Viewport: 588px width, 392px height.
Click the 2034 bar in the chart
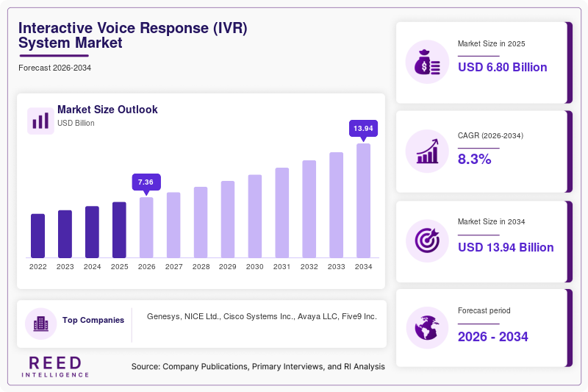click(x=363, y=201)
